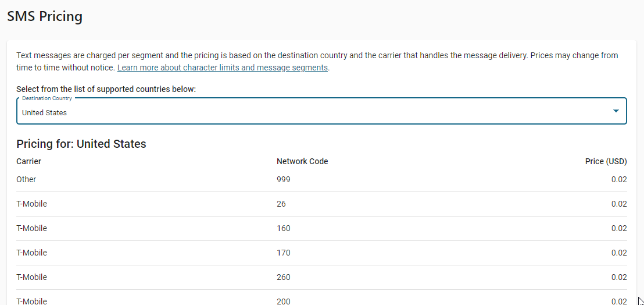The width and height of the screenshot is (644, 305).
Task: Select the Other carrier row
Action: pos(321,180)
